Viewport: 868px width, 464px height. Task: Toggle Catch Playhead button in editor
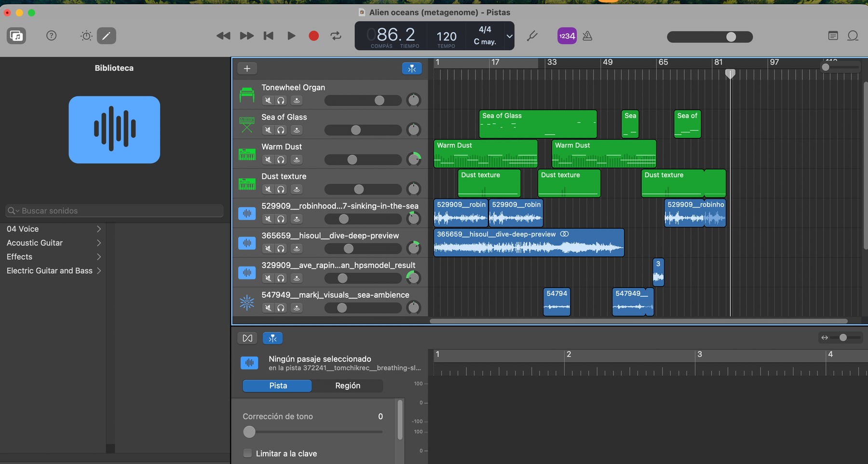pos(272,338)
